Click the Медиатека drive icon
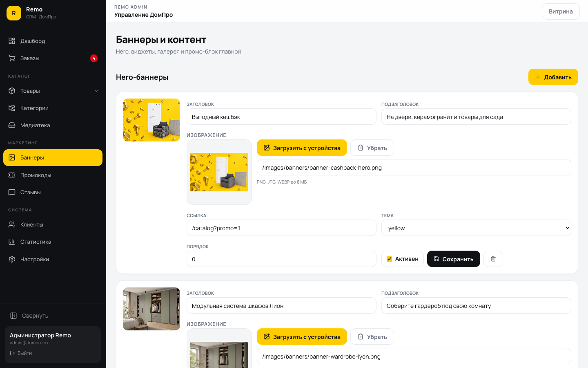 coord(12,125)
